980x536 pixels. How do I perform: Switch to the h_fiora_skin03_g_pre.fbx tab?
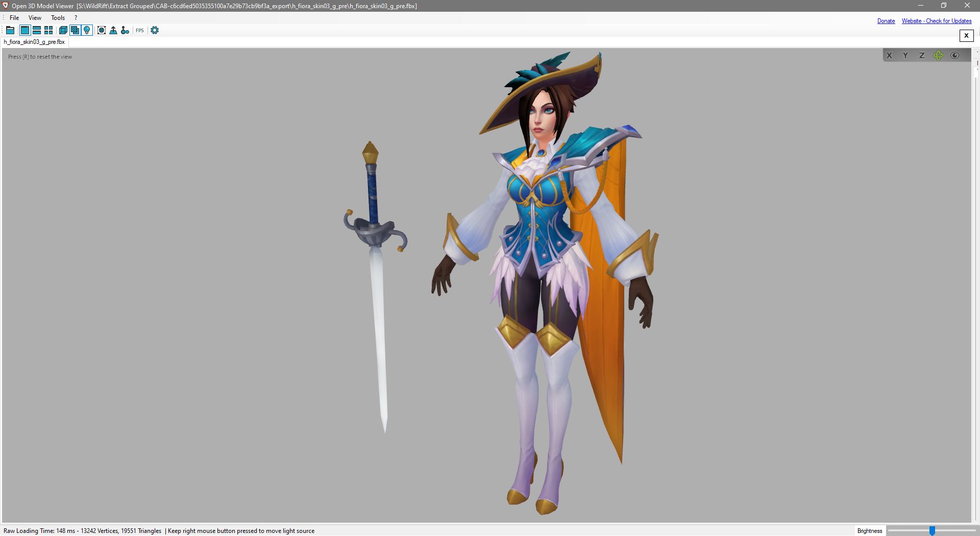34,42
